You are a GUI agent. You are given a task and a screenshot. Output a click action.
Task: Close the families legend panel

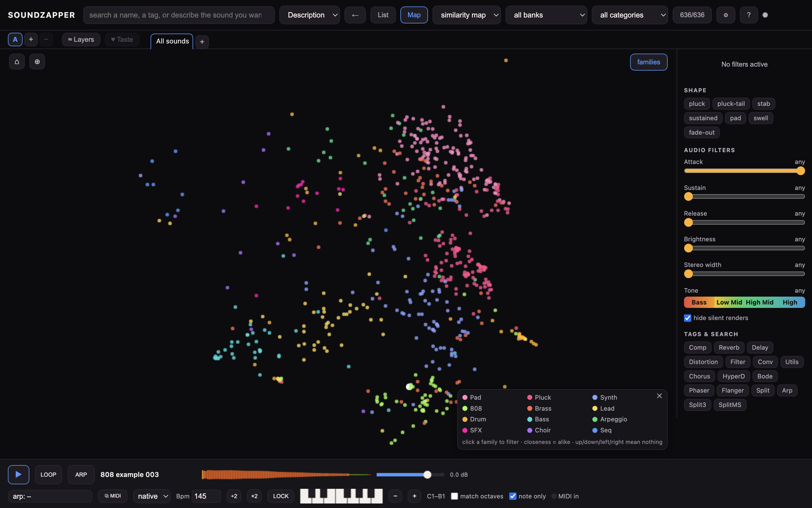coord(659,396)
